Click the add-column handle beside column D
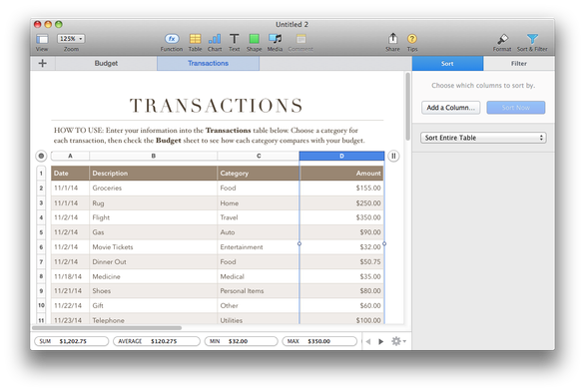585x392 pixels. click(x=393, y=156)
